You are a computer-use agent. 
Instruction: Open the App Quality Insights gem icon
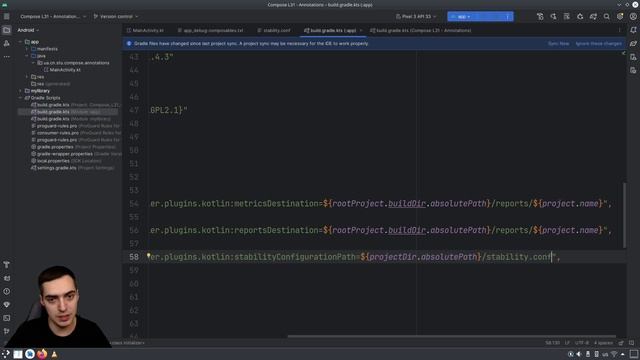[x=7, y=304]
